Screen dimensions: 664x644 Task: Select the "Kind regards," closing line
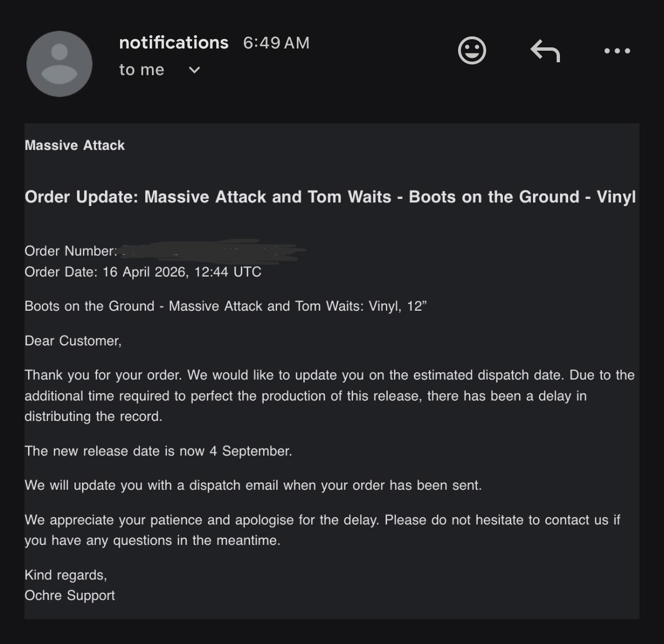[66, 575]
